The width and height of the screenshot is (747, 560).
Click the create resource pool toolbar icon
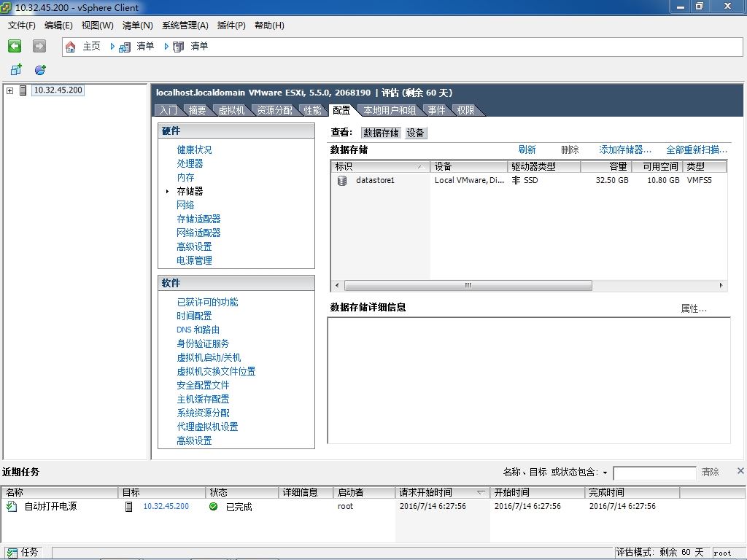tap(41, 70)
